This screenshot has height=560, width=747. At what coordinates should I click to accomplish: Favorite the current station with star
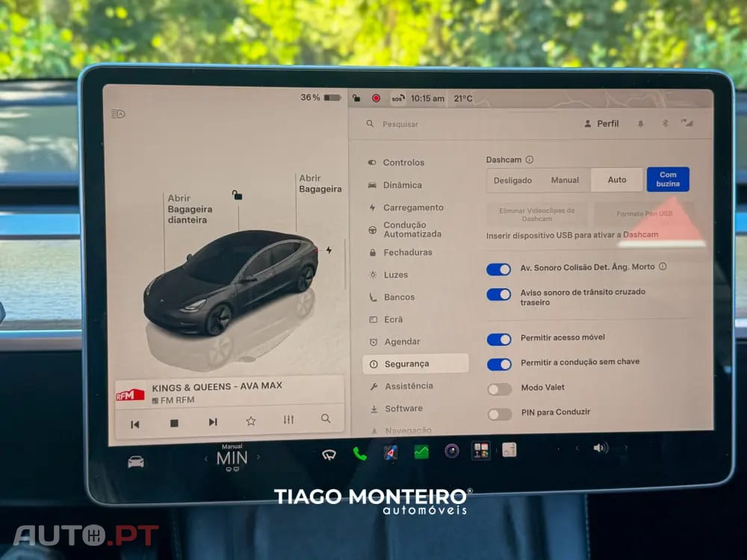(250, 421)
